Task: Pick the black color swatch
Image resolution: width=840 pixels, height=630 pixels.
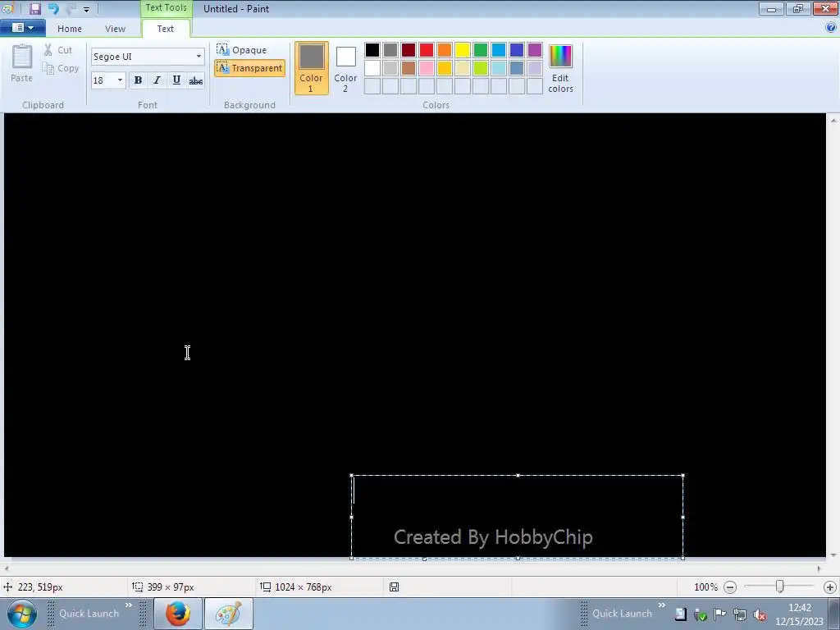Action: point(372,50)
